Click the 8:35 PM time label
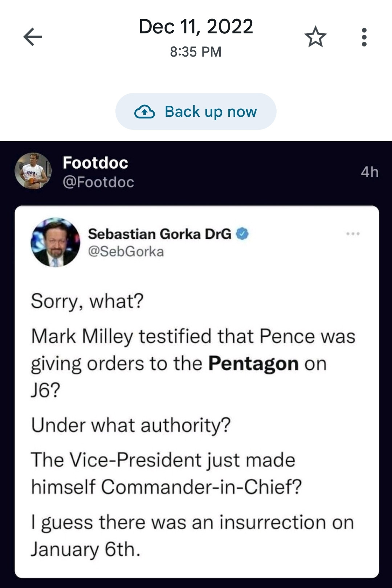The height and width of the screenshot is (588, 392). 196,52
